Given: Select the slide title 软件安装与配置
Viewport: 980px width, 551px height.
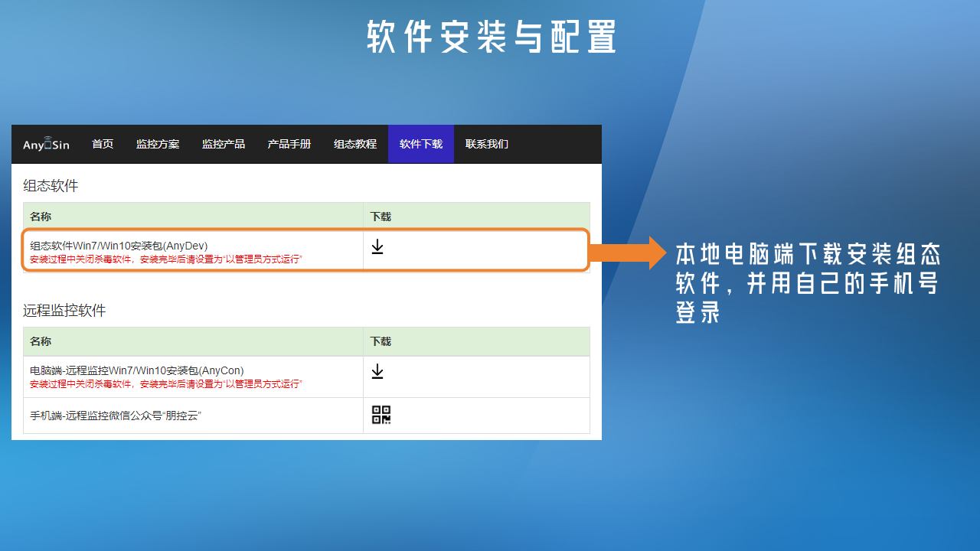Looking at the screenshot, I should coord(491,37).
